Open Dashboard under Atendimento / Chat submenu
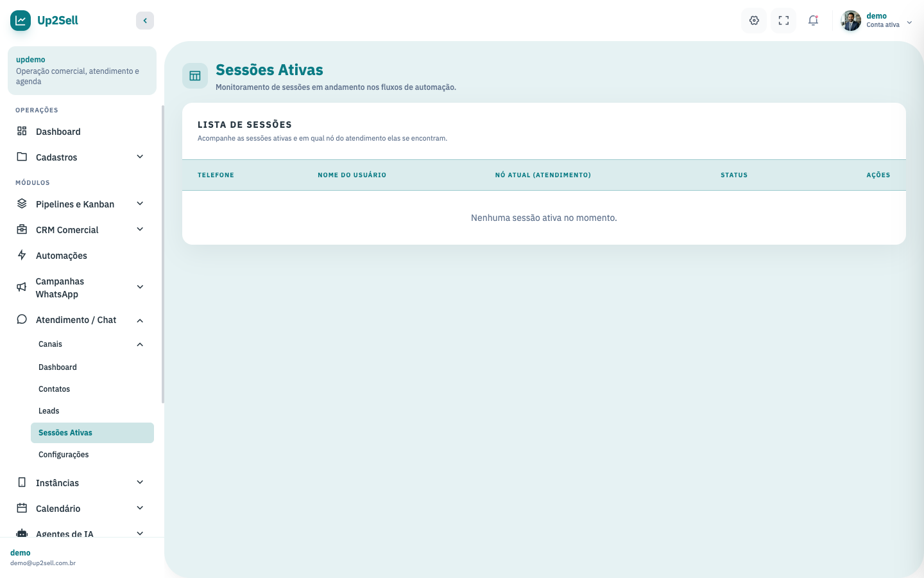Screen dimensions: 924x578 point(92,367)
